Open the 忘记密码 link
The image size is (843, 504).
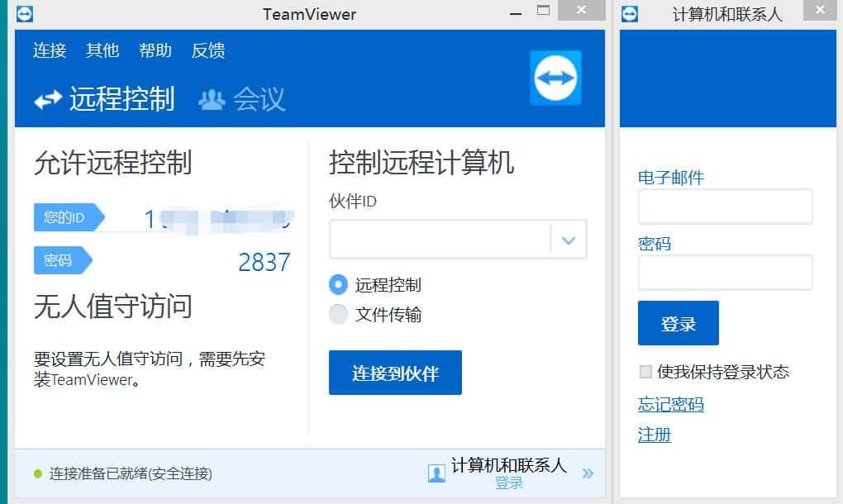pos(670,404)
